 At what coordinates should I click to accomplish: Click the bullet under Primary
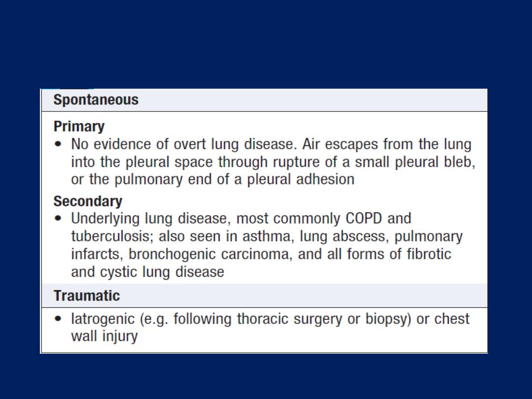[58, 144]
